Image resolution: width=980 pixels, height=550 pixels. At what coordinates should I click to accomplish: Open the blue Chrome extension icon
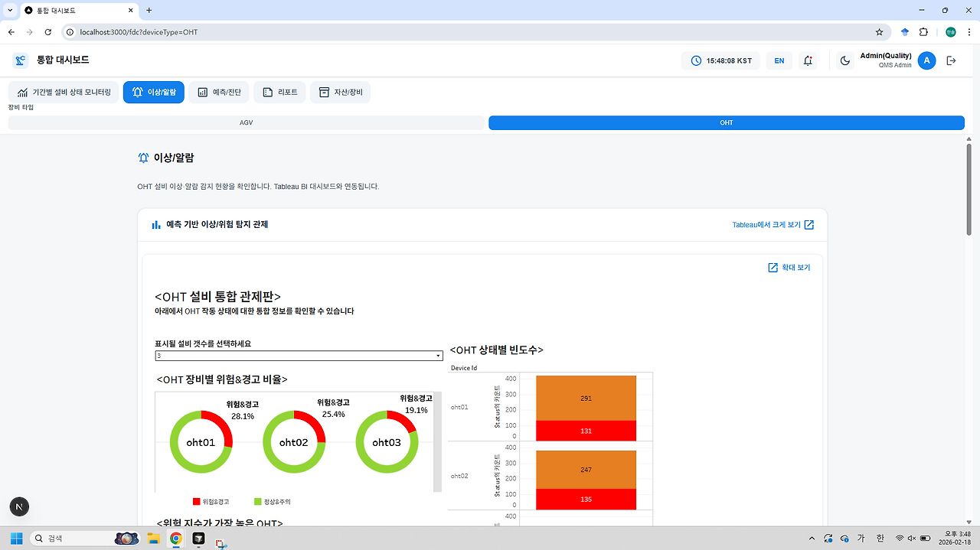coord(904,32)
